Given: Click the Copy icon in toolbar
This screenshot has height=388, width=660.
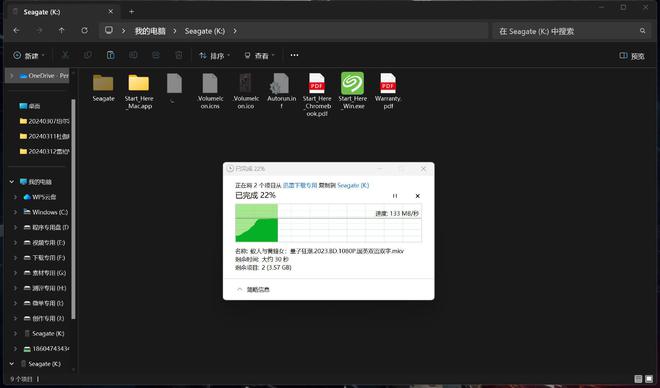Looking at the screenshot, I should [x=88, y=55].
